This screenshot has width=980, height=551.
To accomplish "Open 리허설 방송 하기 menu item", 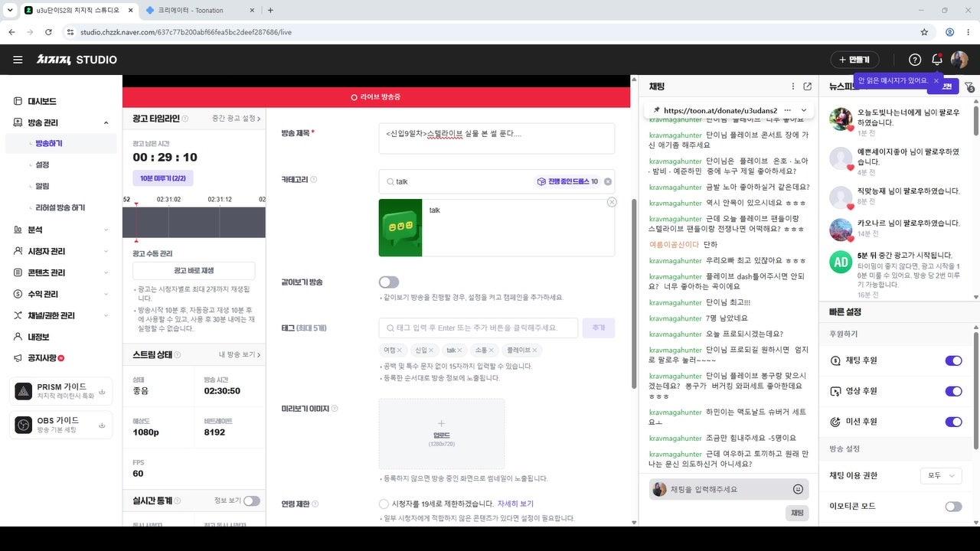I will (x=60, y=207).
